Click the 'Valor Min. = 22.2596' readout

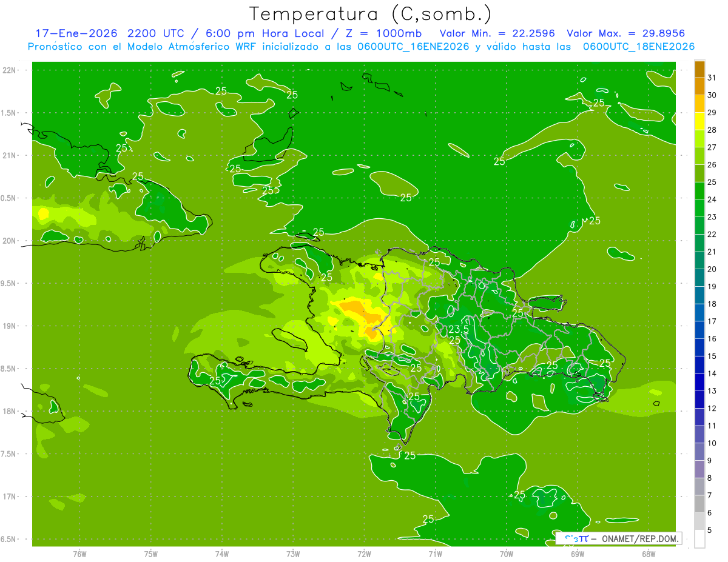tap(497, 33)
